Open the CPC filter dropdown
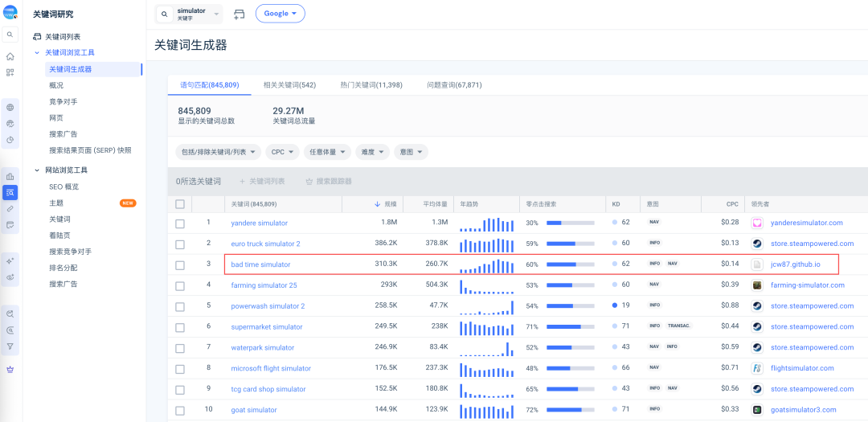 pyautogui.click(x=282, y=152)
